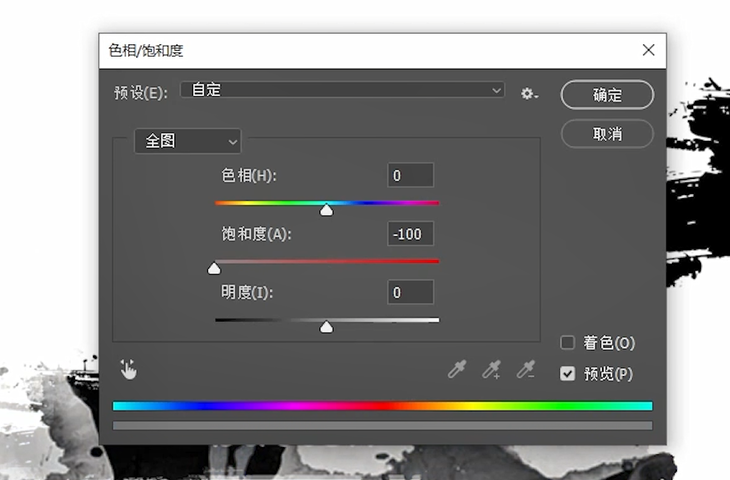Click the on-image adjustment hand tool

point(128,369)
